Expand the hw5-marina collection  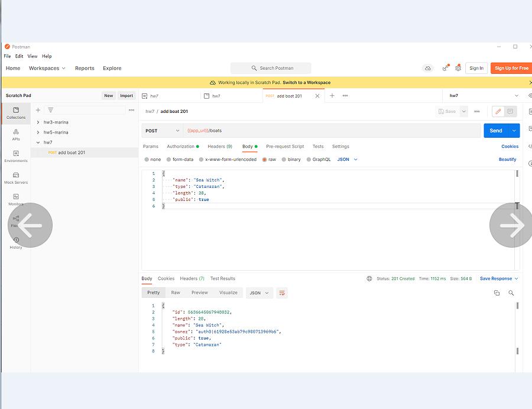(38, 132)
